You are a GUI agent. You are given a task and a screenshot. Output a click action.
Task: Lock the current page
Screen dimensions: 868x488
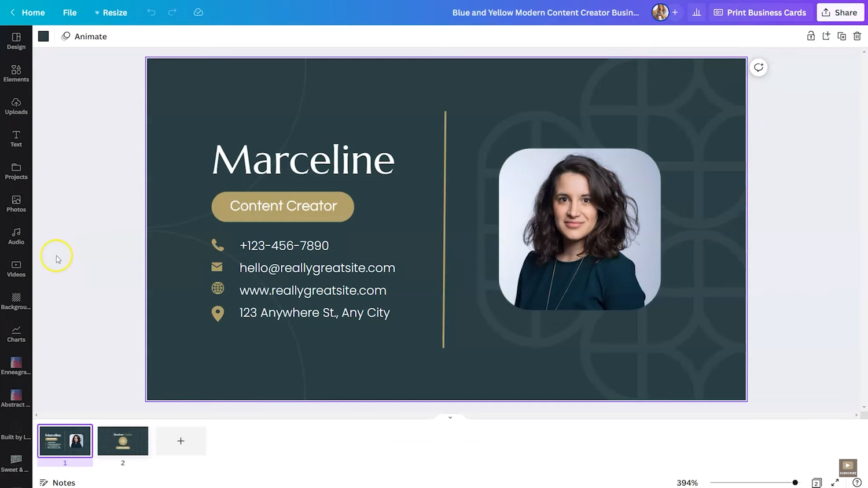pyautogui.click(x=811, y=36)
